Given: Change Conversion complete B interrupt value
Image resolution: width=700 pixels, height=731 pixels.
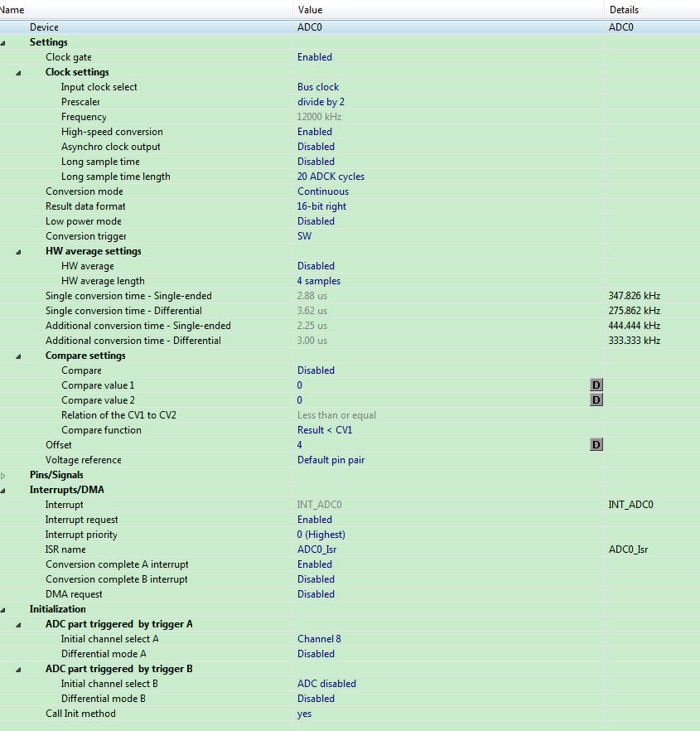Looking at the screenshot, I should click(x=316, y=579).
